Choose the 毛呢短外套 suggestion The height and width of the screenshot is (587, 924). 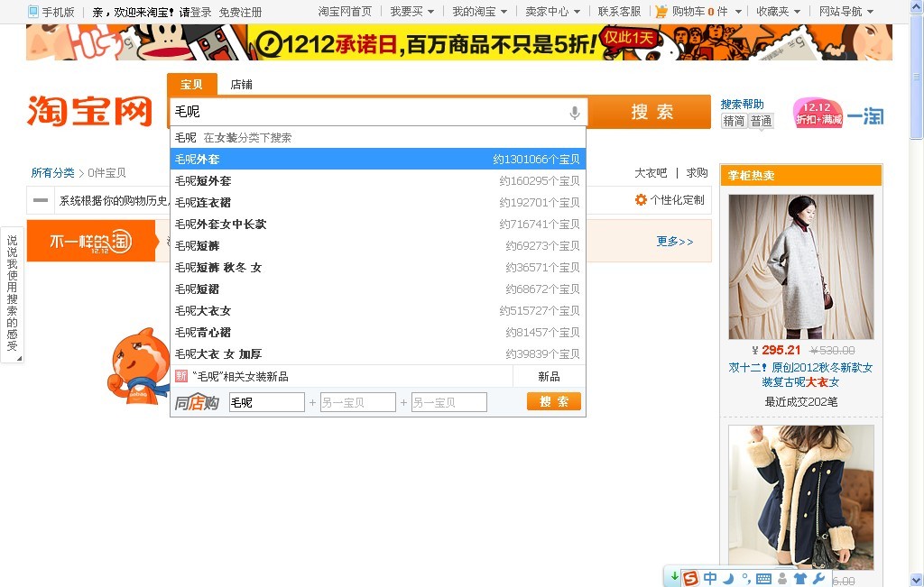point(378,180)
